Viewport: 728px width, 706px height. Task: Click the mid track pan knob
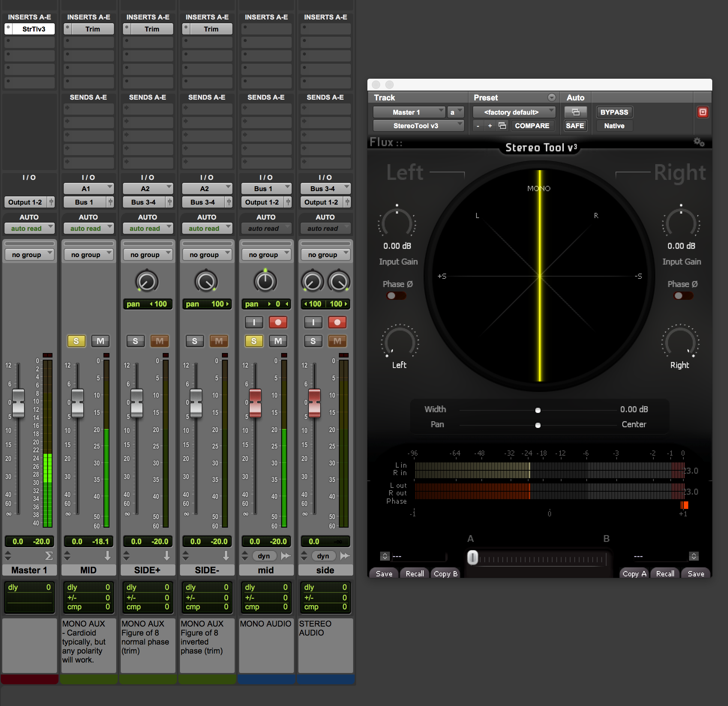tap(265, 282)
